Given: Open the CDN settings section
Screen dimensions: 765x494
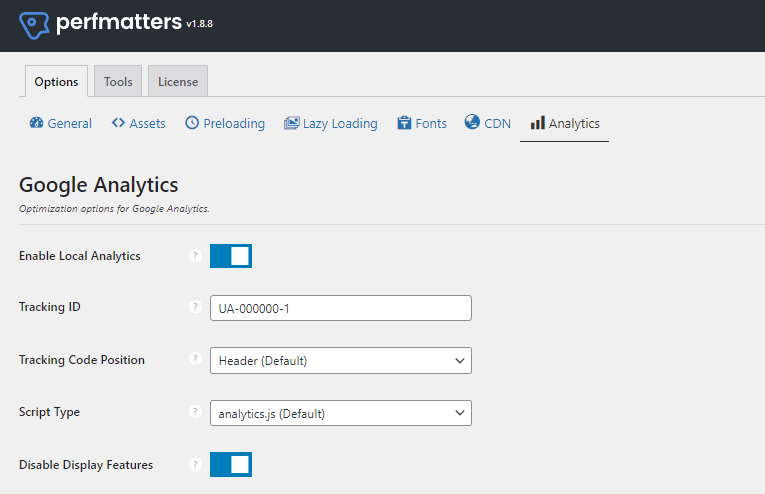Looking at the screenshot, I should (488, 123).
